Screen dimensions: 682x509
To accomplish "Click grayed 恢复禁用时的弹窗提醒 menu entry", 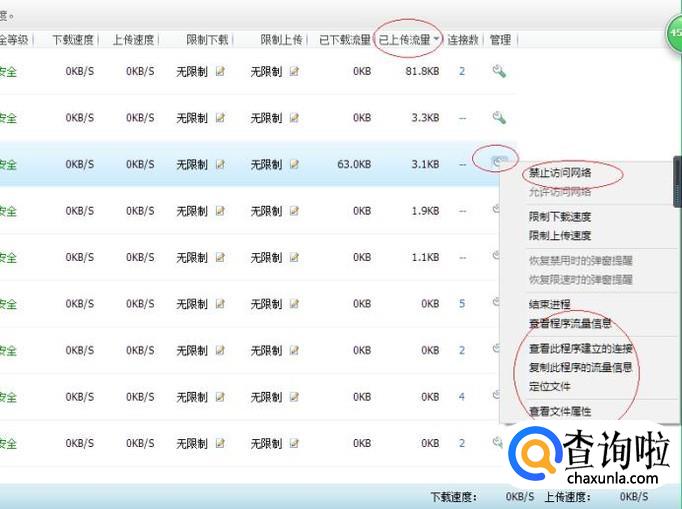I will (x=581, y=261).
